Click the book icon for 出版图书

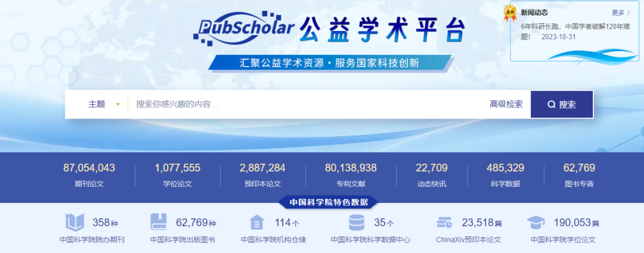pyautogui.click(x=158, y=222)
